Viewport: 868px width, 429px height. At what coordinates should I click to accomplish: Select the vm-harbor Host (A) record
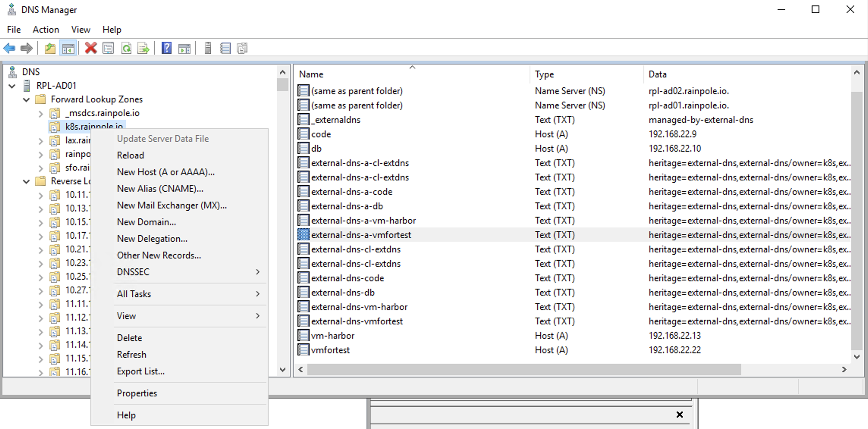pos(332,335)
